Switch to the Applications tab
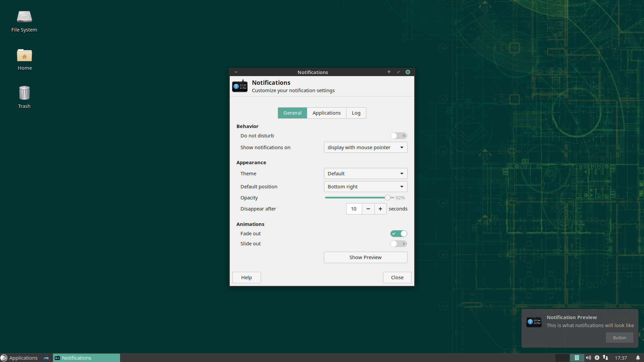This screenshot has height=362, width=644. pyautogui.click(x=326, y=113)
